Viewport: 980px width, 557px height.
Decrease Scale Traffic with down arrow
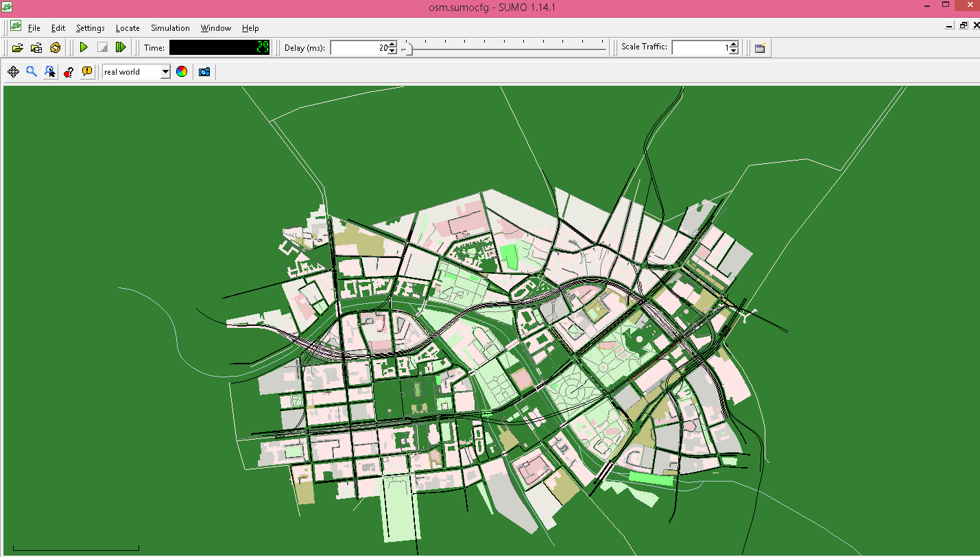pos(734,51)
